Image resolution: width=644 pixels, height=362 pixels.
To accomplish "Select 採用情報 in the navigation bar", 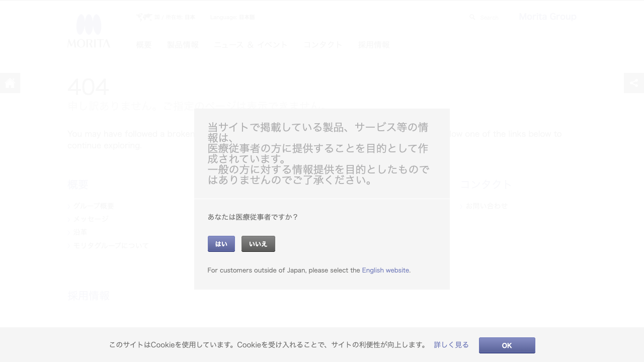I will [x=373, y=45].
